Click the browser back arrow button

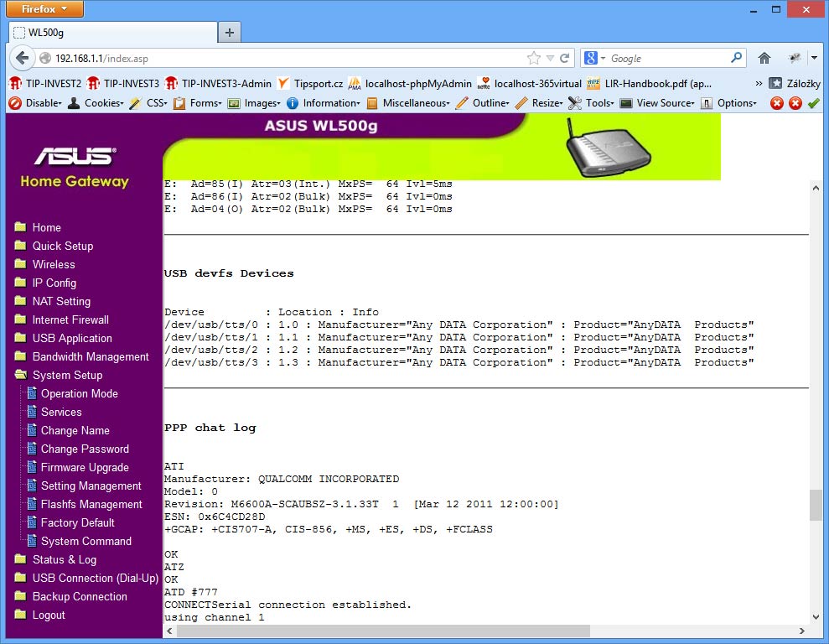(22, 59)
